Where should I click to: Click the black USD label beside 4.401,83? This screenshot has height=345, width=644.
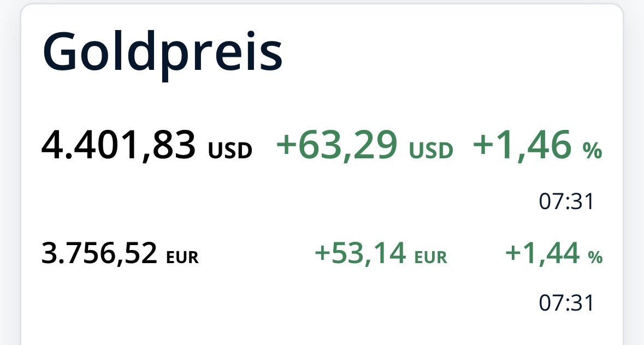pyautogui.click(x=230, y=150)
